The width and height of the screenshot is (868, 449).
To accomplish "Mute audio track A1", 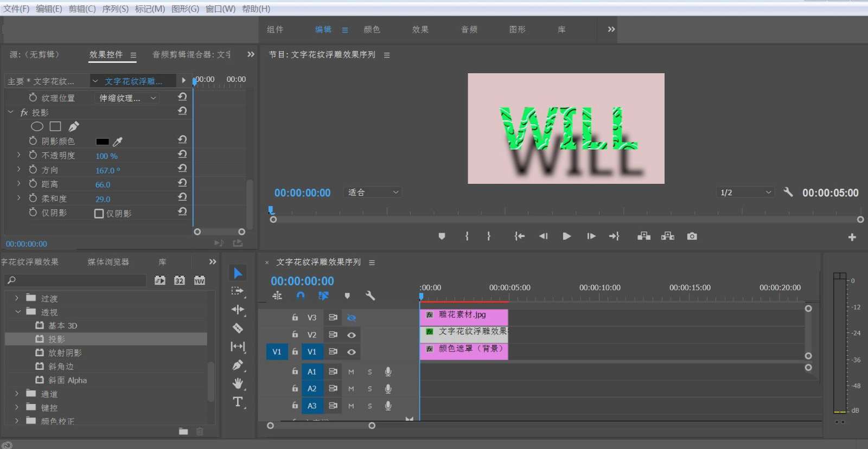I will 351,372.
